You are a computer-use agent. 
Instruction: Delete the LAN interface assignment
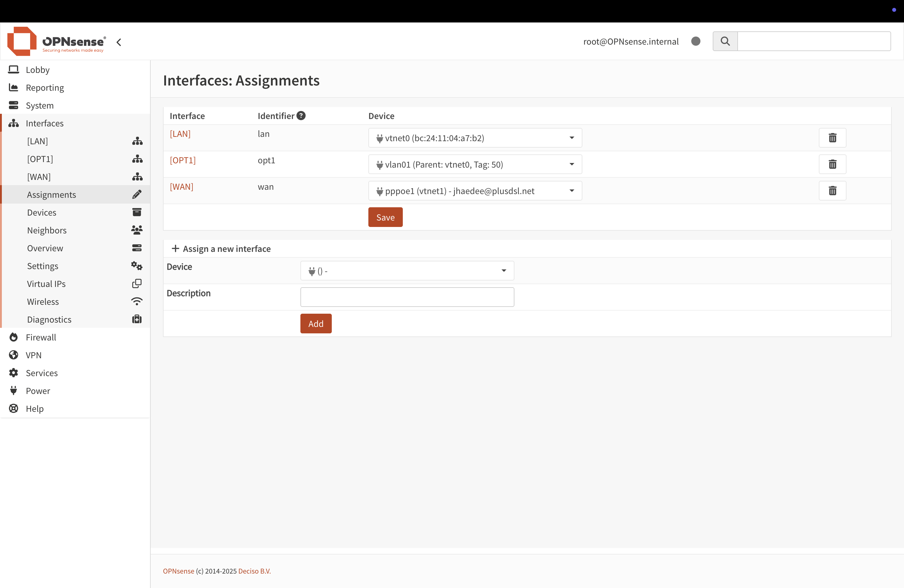pyautogui.click(x=832, y=138)
